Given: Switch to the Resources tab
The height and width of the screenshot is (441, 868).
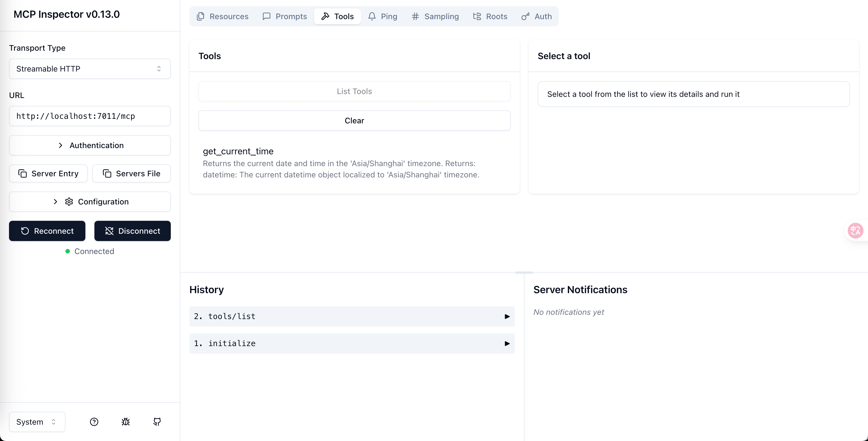Looking at the screenshot, I should click(x=222, y=16).
